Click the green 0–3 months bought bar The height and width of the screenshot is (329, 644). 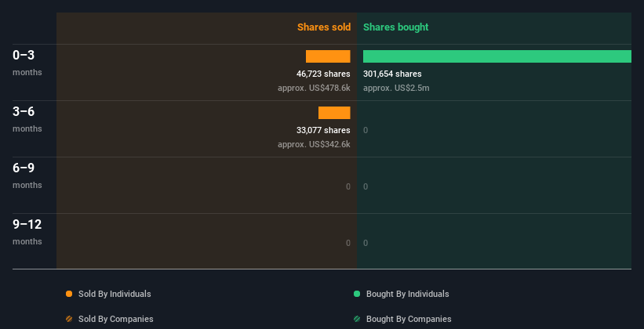click(x=497, y=56)
